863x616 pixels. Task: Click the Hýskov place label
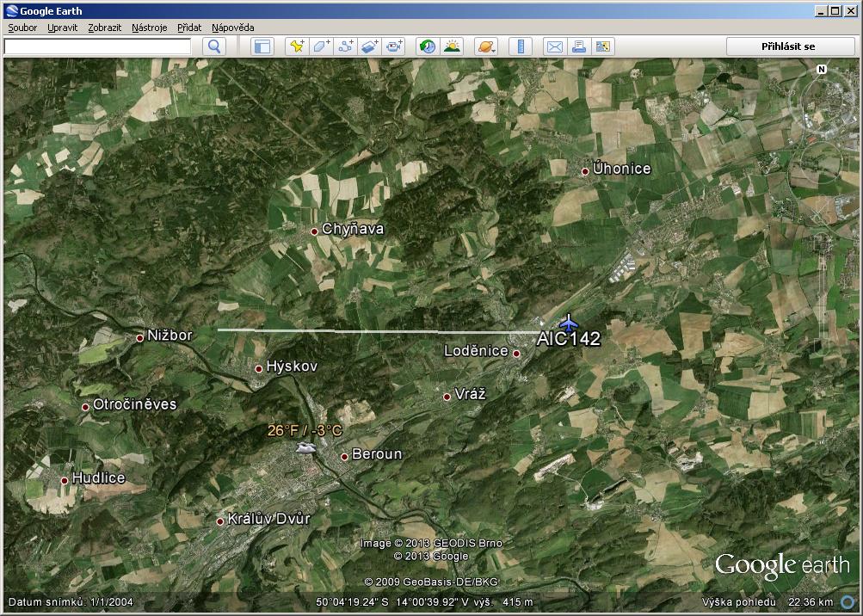click(x=292, y=367)
